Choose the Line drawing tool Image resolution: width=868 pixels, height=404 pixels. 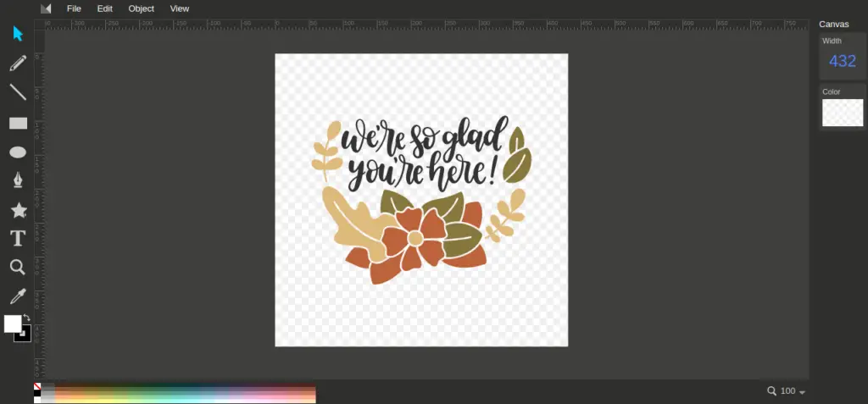(x=18, y=92)
